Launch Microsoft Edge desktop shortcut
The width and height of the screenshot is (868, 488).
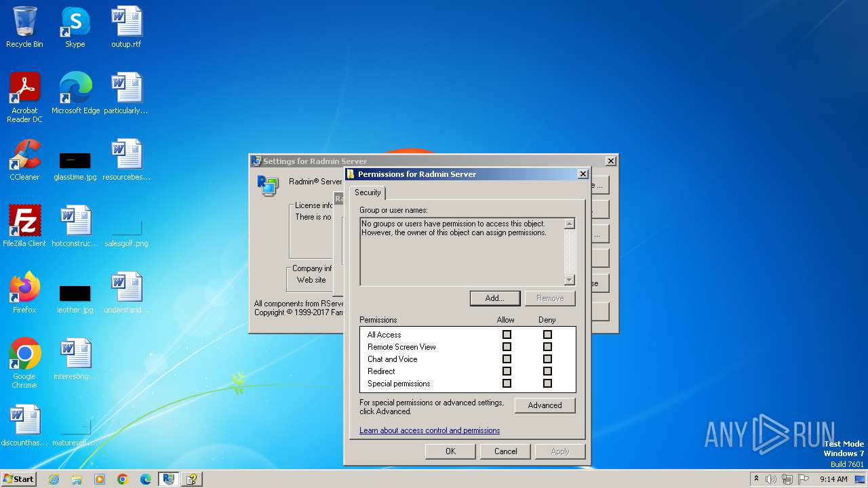(x=75, y=93)
